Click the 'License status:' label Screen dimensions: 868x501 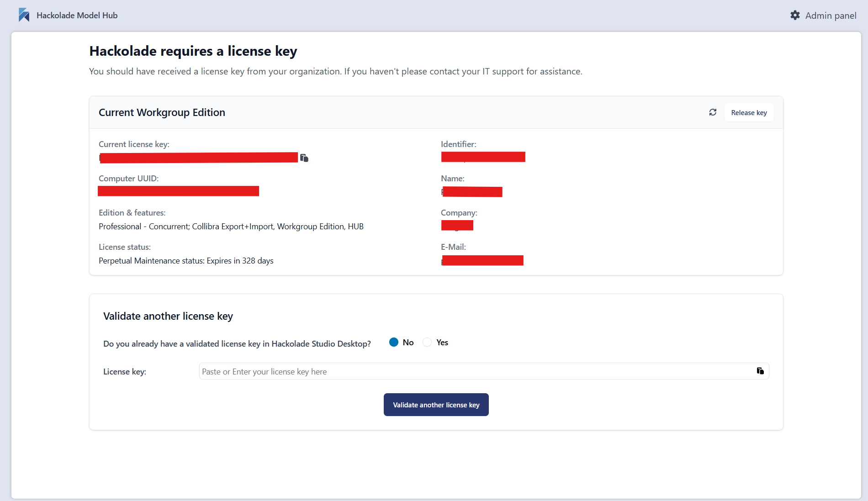click(125, 247)
